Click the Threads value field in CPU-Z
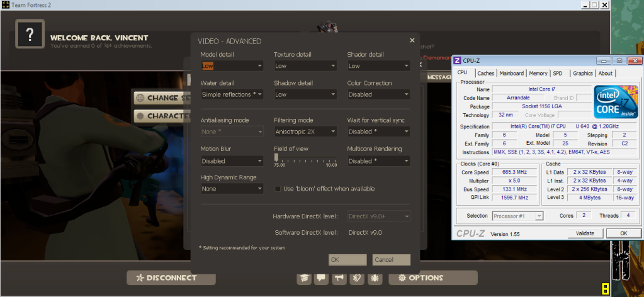 [628, 216]
